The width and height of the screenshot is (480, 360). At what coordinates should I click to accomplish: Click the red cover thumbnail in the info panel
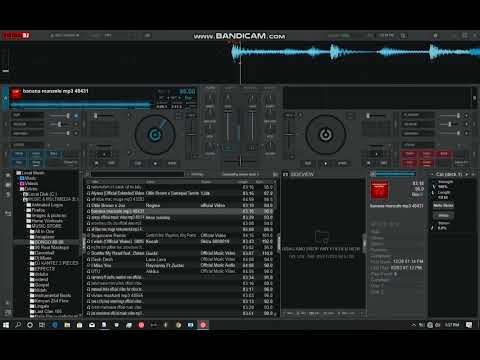pos(379,190)
